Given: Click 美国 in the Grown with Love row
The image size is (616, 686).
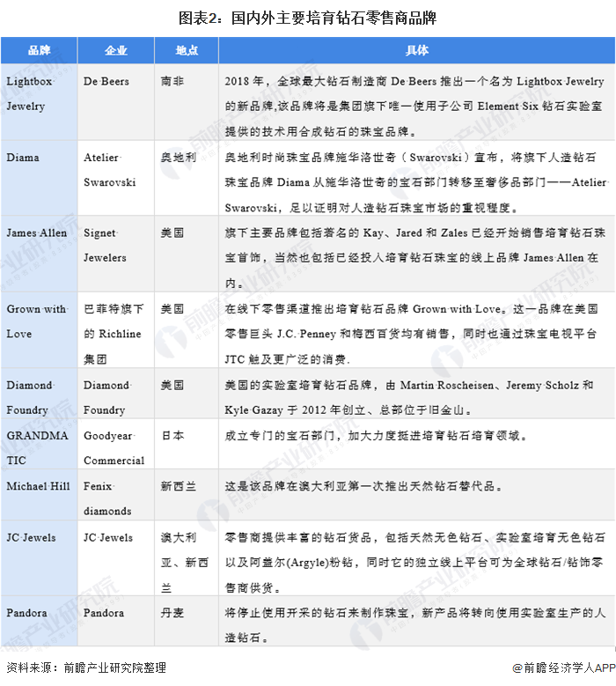Looking at the screenshot, I should [x=187, y=330].
